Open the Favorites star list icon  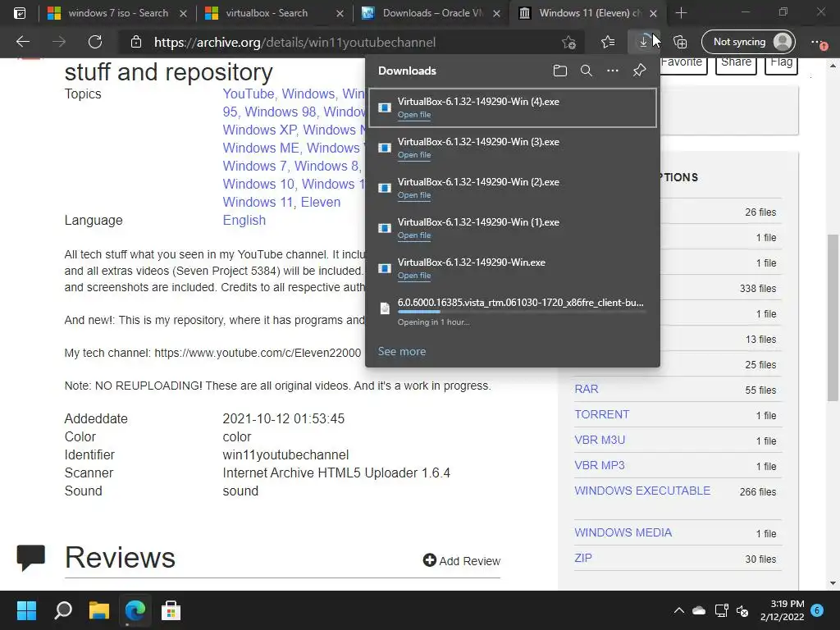pos(608,42)
